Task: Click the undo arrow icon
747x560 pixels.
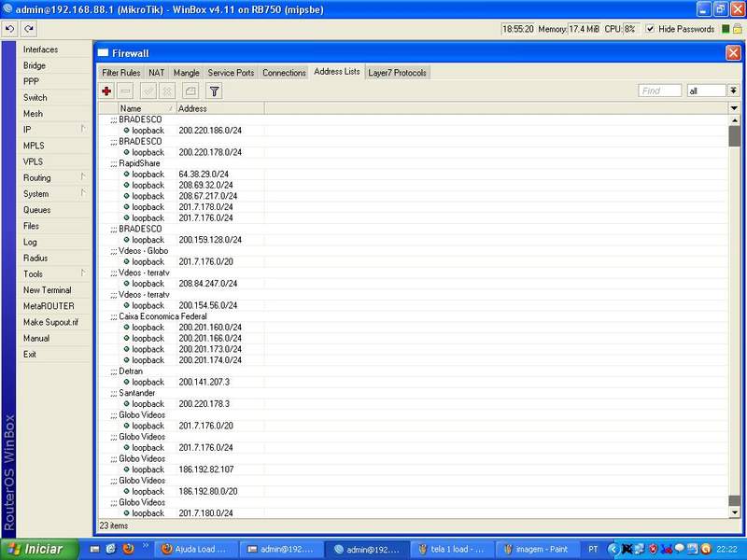Action: pyautogui.click(x=10, y=29)
